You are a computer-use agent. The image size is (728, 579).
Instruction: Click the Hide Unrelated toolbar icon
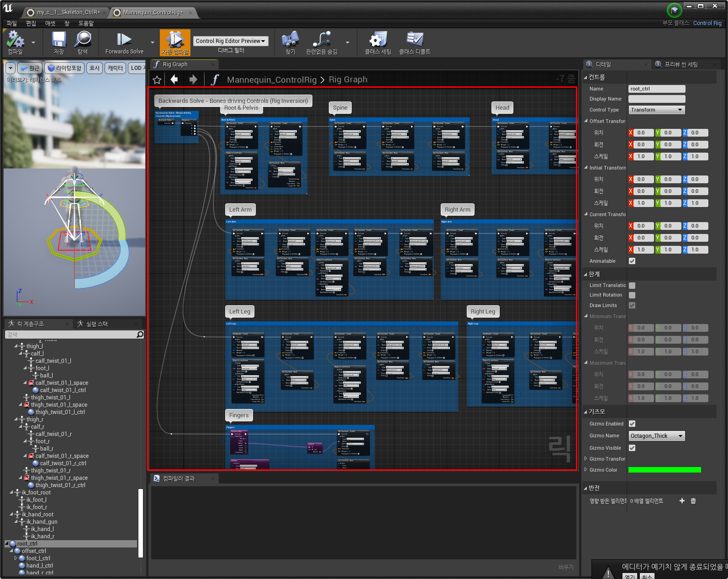coord(322,40)
